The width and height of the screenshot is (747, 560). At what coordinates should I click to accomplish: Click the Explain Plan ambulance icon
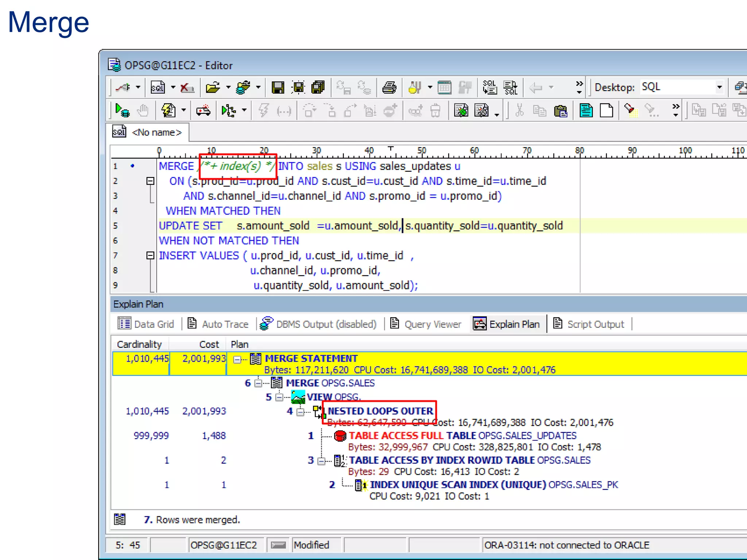coord(203,110)
